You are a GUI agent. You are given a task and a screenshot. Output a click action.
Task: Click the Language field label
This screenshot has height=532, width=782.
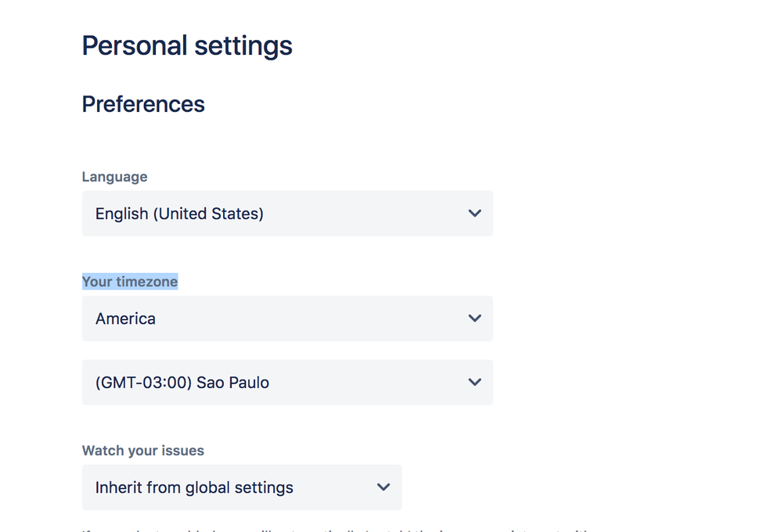(x=114, y=176)
